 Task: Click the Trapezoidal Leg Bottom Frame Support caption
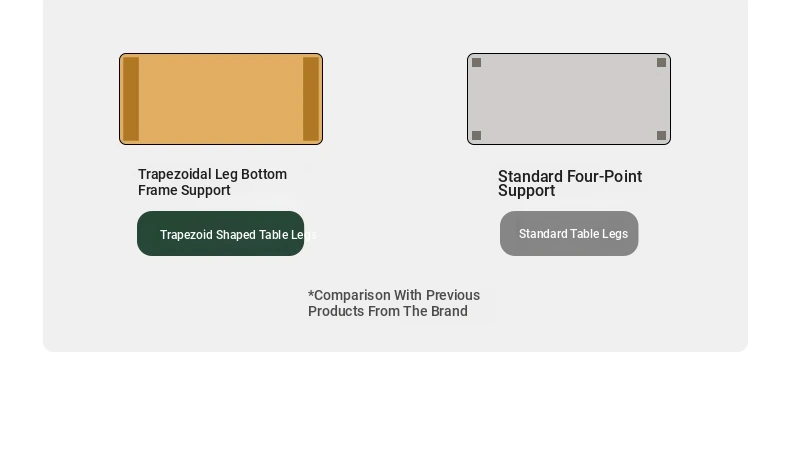click(x=212, y=182)
